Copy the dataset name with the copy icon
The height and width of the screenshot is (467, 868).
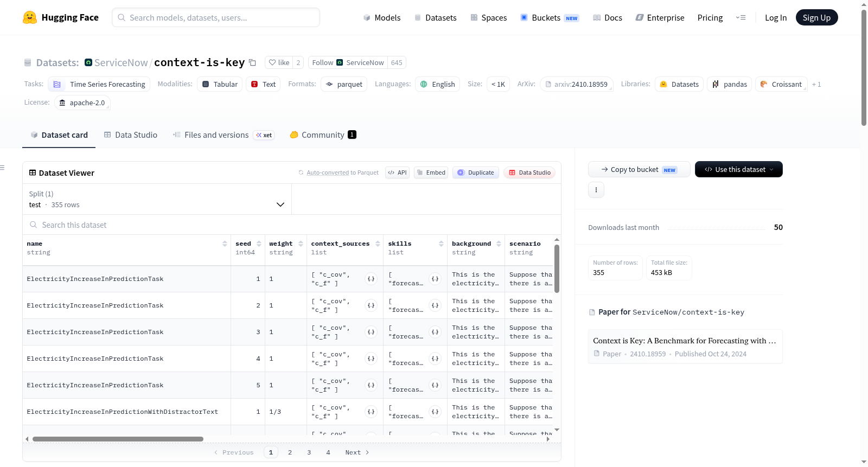(252, 62)
